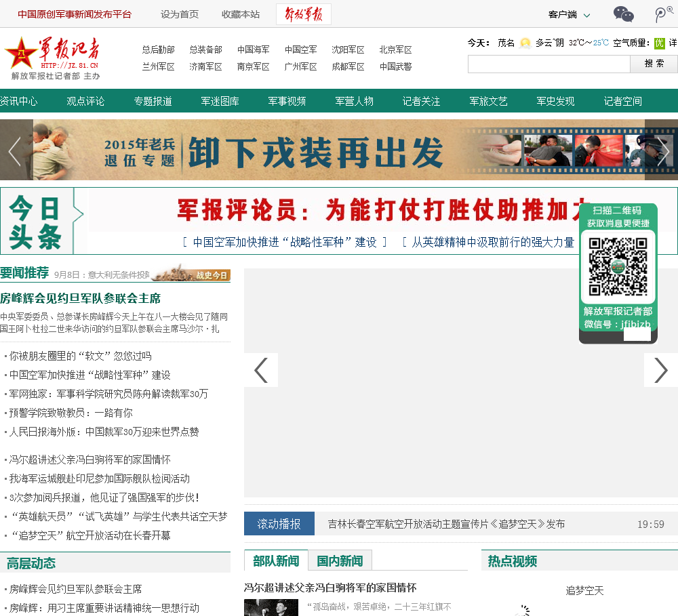
Task: Open 人民日报海外版：中国裁军30万迎来世界点赞
Action: point(104,432)
